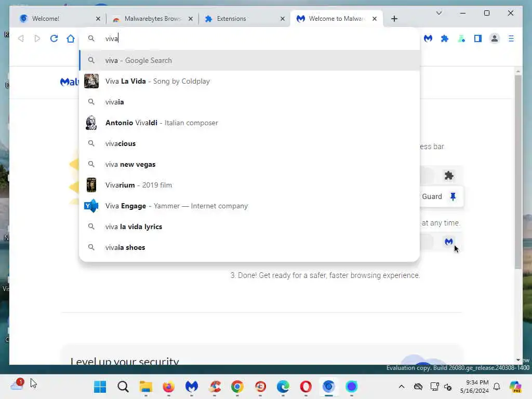The image size is (532, 399).
Task: Open a new tab
Action: (394, 19)
